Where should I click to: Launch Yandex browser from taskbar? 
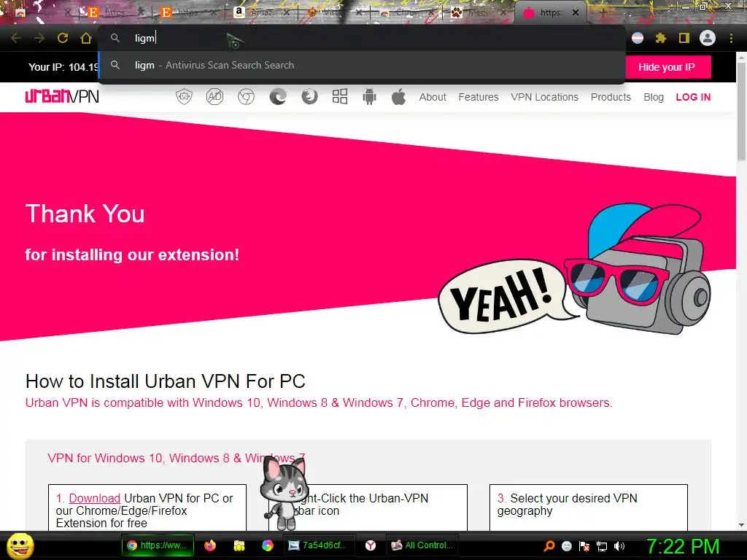pyautogui.click(x=371, y=545)
